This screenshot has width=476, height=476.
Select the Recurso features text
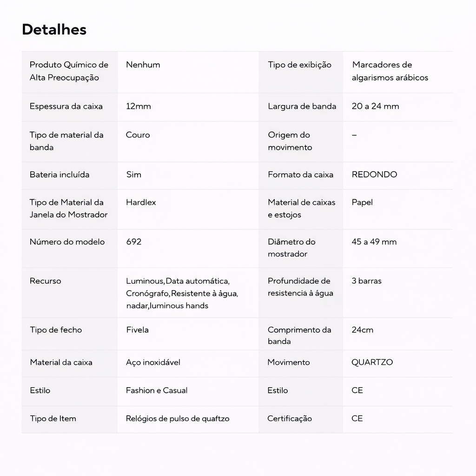(182, 293)
